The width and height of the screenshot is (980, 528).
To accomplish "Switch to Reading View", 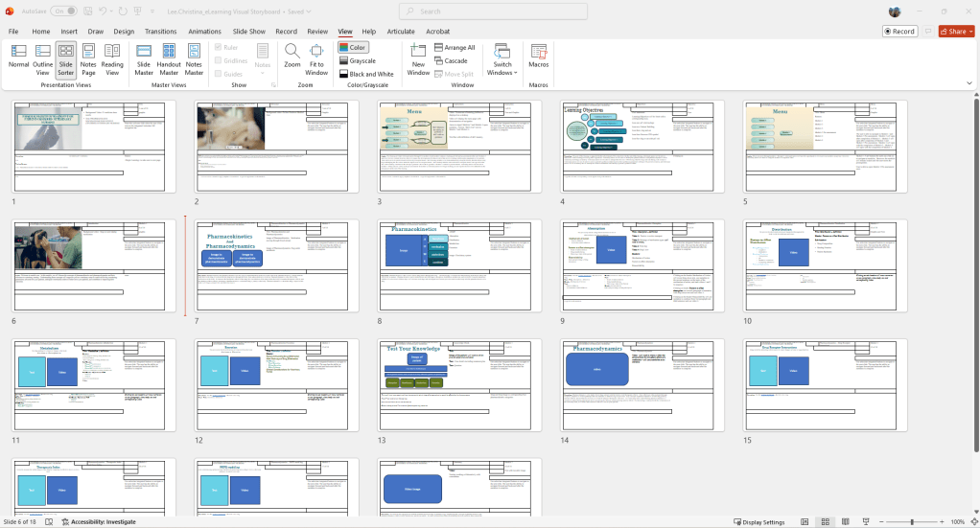I will [112, 59].
